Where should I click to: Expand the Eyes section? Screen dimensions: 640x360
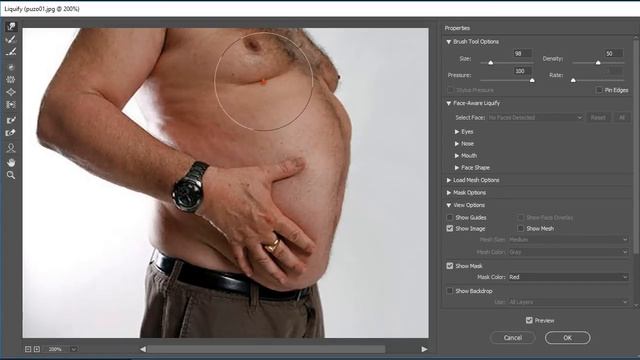click(457, 132)
